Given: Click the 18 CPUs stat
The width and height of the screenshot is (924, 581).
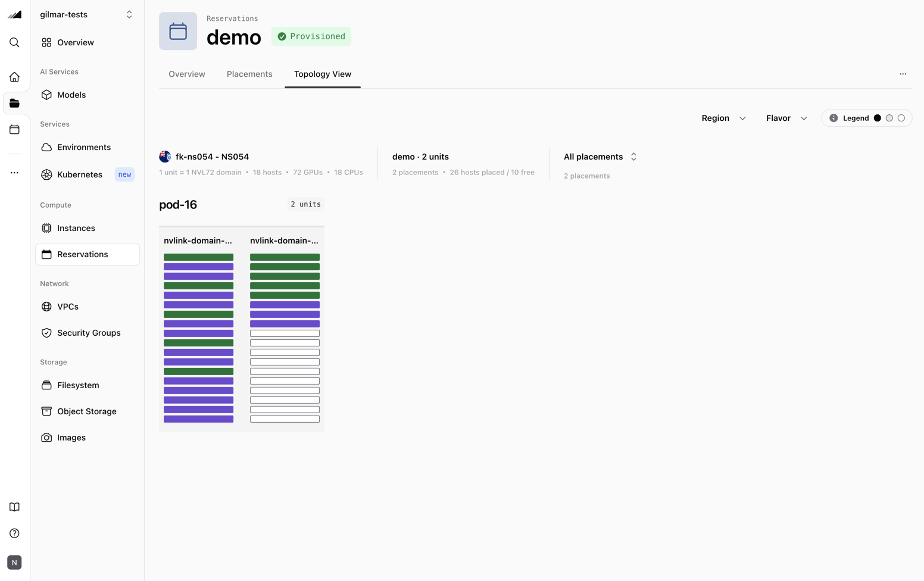Looking at the screenshot, I should 348,173.
